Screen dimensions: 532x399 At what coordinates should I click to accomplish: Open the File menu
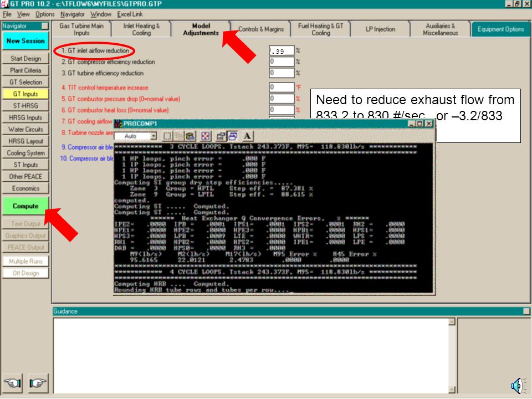[7, 14]
